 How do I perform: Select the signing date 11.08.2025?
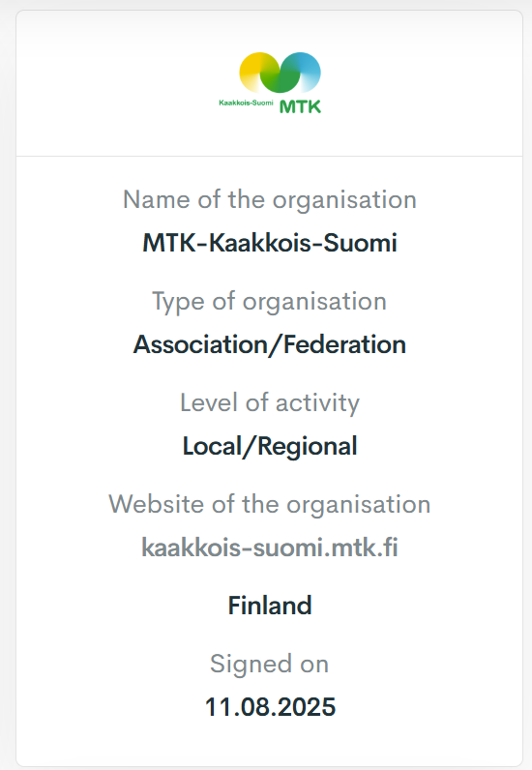tap(270, 707)
